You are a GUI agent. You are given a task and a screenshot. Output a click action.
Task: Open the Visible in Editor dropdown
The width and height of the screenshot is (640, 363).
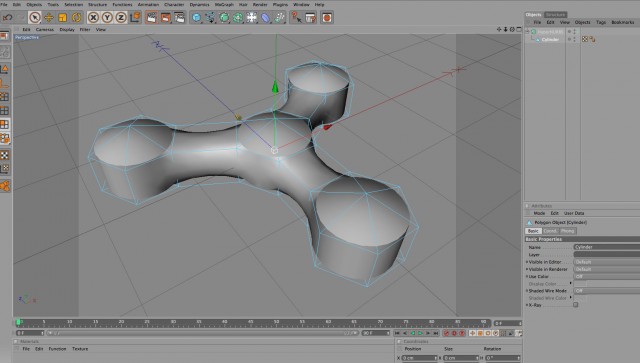[x=607, y=262]
